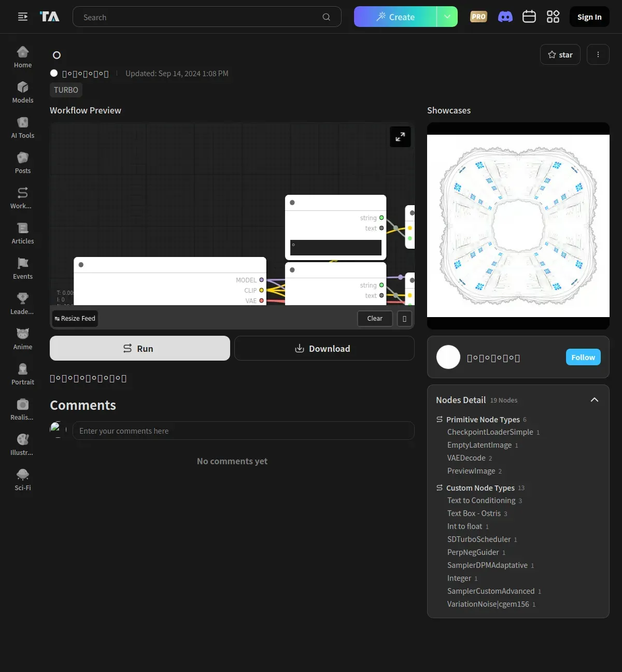The width and height of the screenshot is (622, 672).
Task: Open the Discord icon link
Action: [x=505, y=17]
